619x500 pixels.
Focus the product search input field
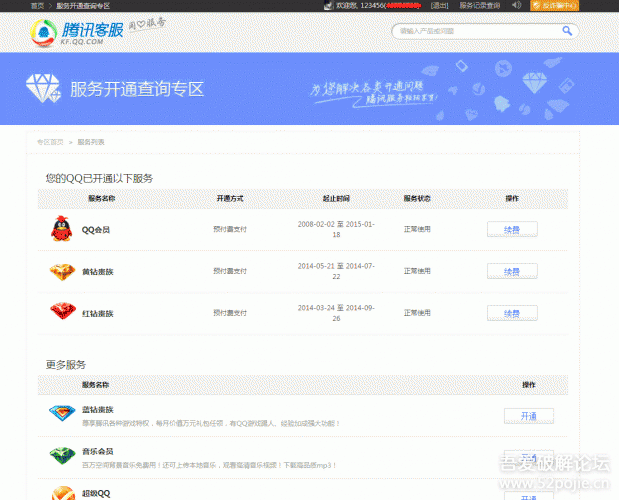[478, 31]
